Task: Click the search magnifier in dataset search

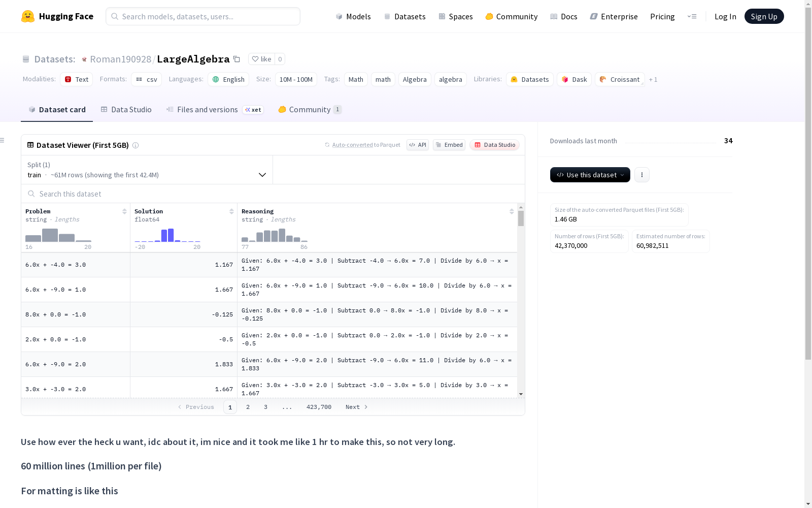Action: click(31, 194)
